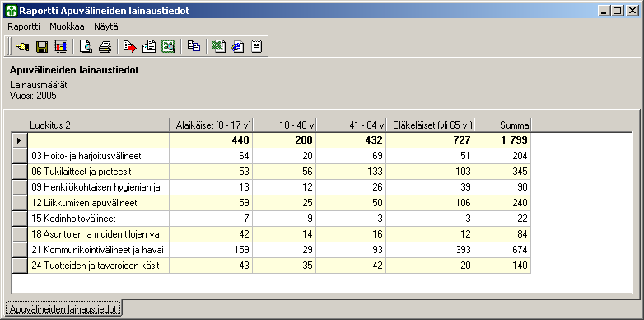Click cell 106 in Liikkumisen apuvälineet row
The height and width of the screenshot is (320, 644).
(430, 203)
